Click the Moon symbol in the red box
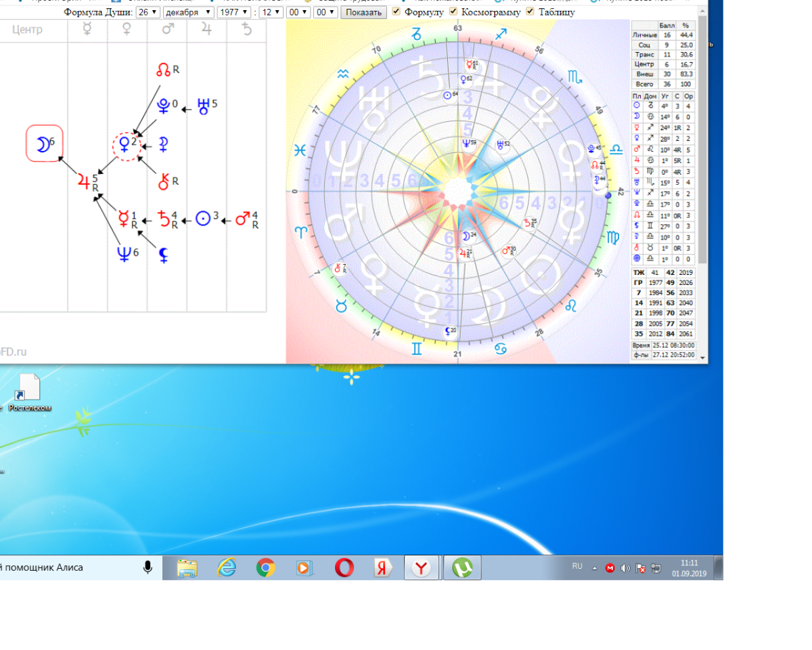The height and width of the screenshot is (650, 812). [x=44, y=144]
